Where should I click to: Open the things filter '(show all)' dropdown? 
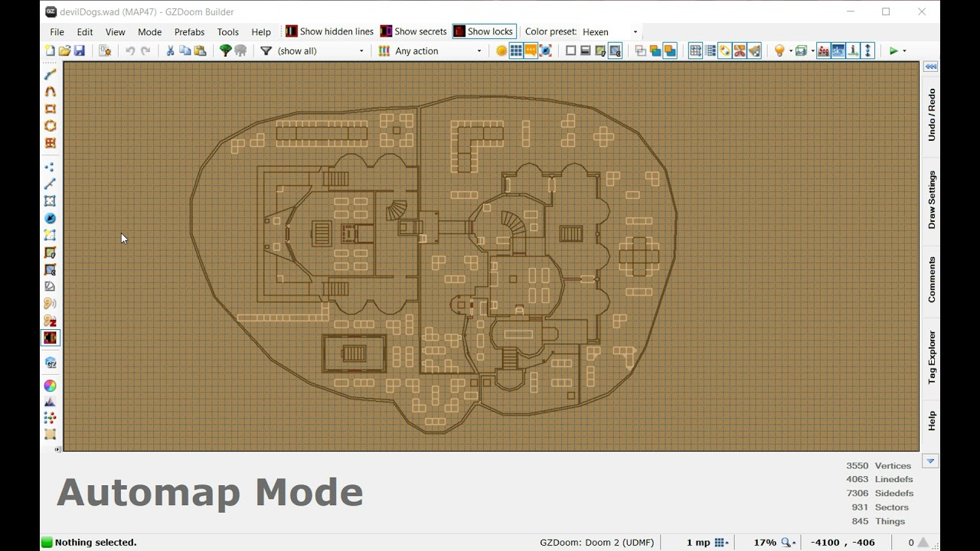coord(321,51)
